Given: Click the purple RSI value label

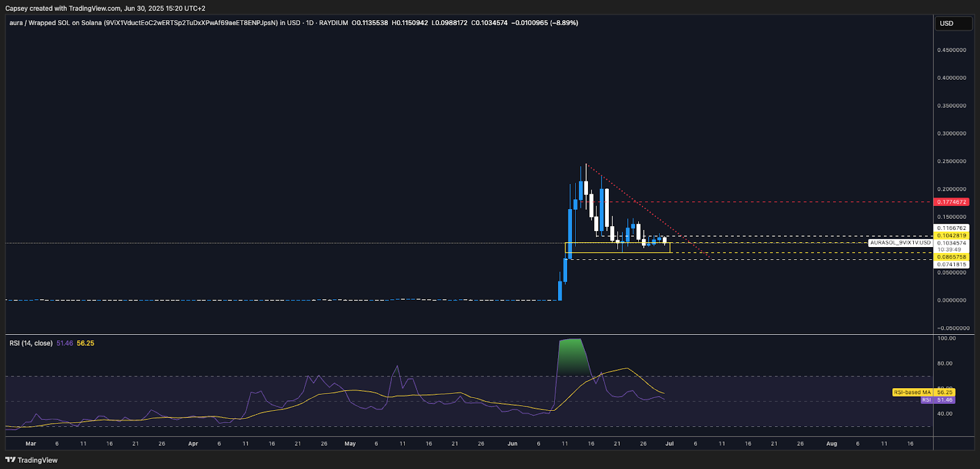Looking at the screenshot, I should 938,400.
